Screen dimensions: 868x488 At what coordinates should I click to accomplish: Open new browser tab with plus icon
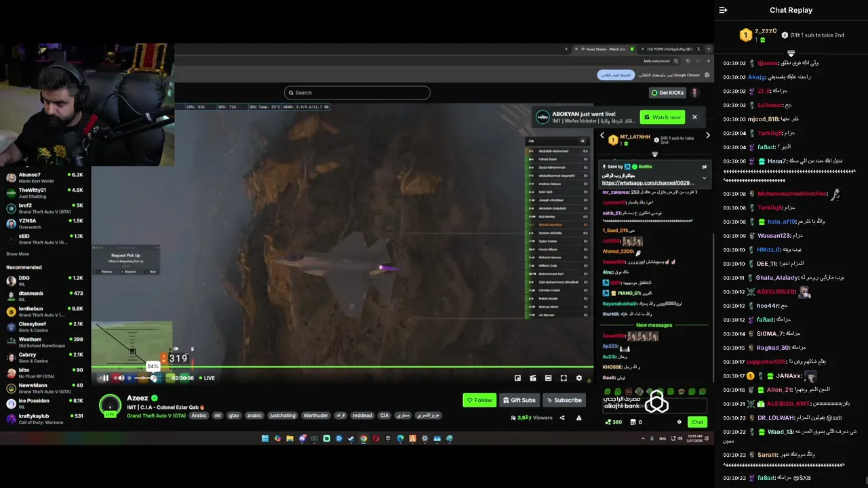click(x=567, y=49)
